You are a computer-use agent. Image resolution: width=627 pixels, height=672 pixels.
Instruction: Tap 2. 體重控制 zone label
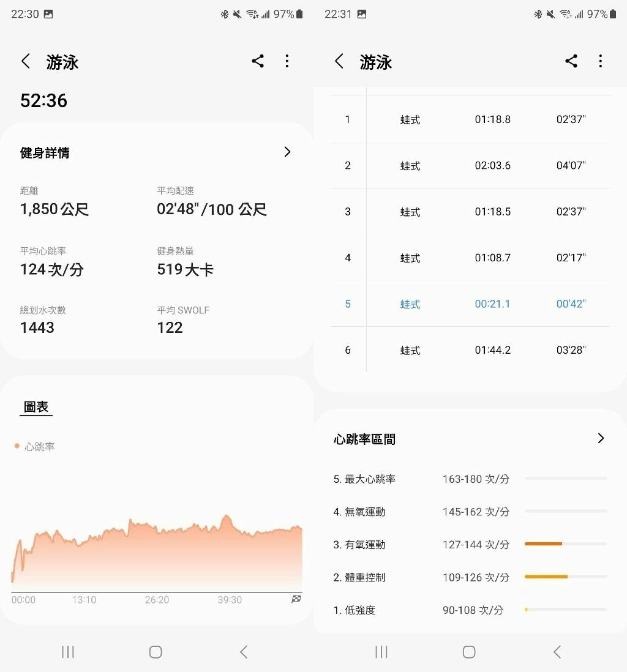point(359,577)
